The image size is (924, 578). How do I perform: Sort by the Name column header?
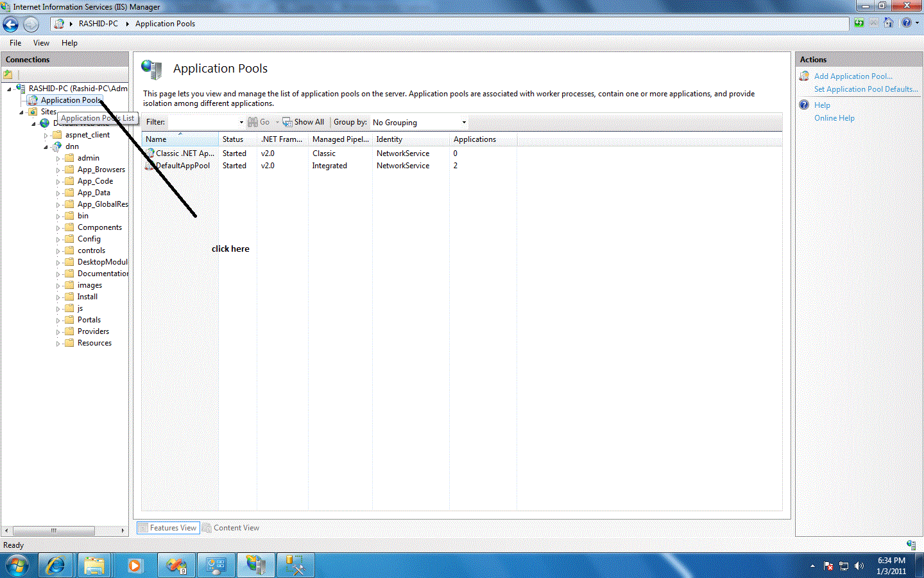coord(180,139)
